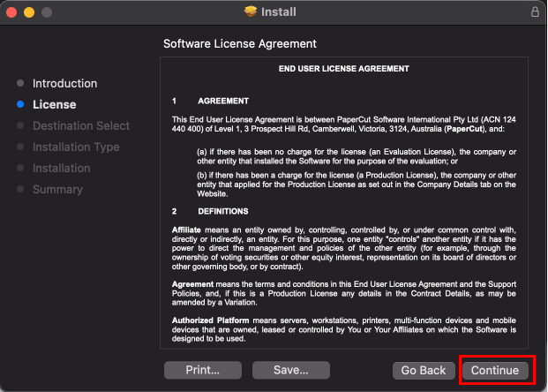Click the blue bullet next to License
The width and height of the screenshot is (548, 392).
20,104
